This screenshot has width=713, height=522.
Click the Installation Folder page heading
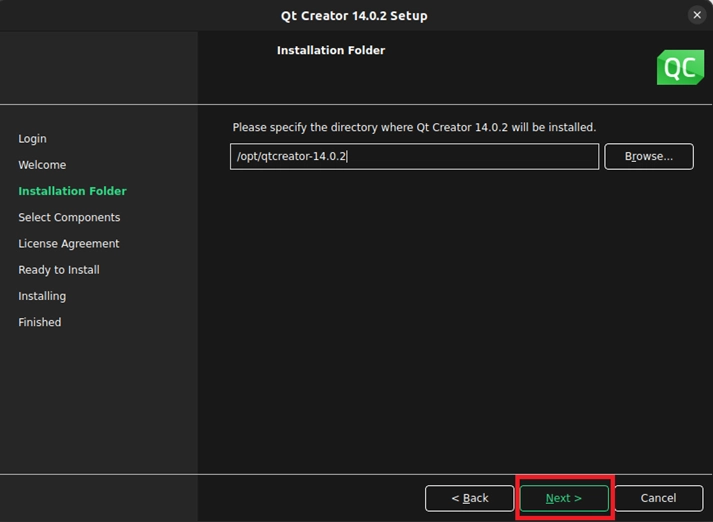[330, 50]
